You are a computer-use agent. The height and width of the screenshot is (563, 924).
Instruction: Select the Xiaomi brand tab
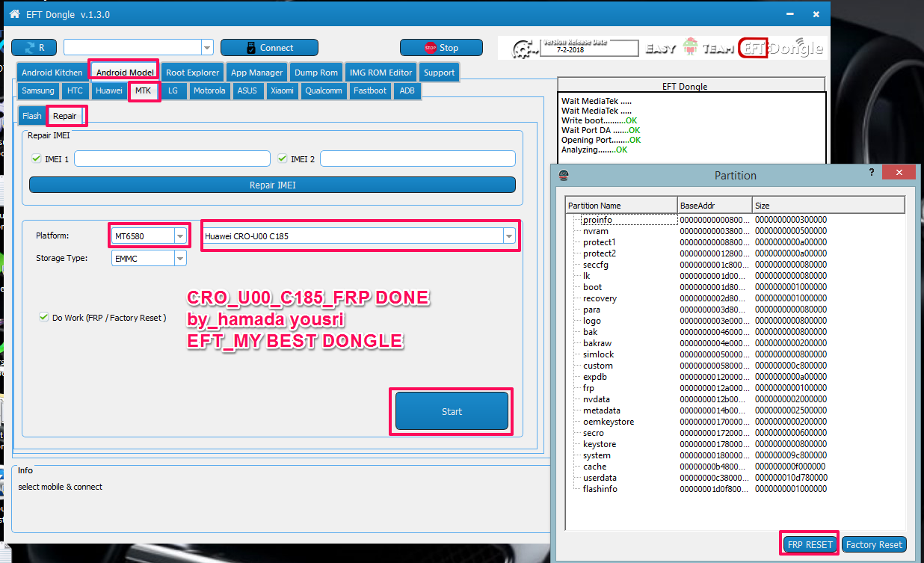[282, 90]
